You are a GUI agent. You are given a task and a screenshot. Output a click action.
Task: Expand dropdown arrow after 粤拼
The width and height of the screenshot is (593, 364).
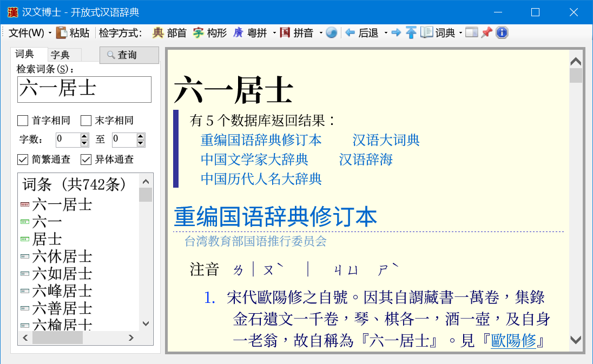click(x=274, y=33)
